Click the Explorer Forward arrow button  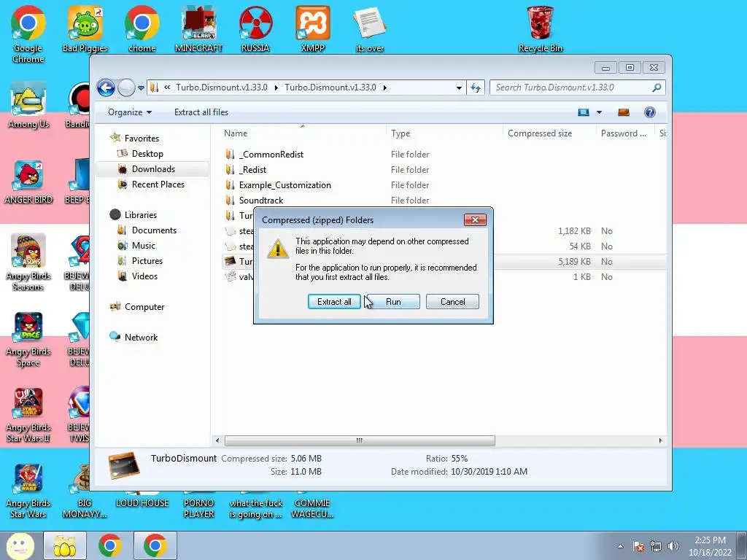coord(126,87)
